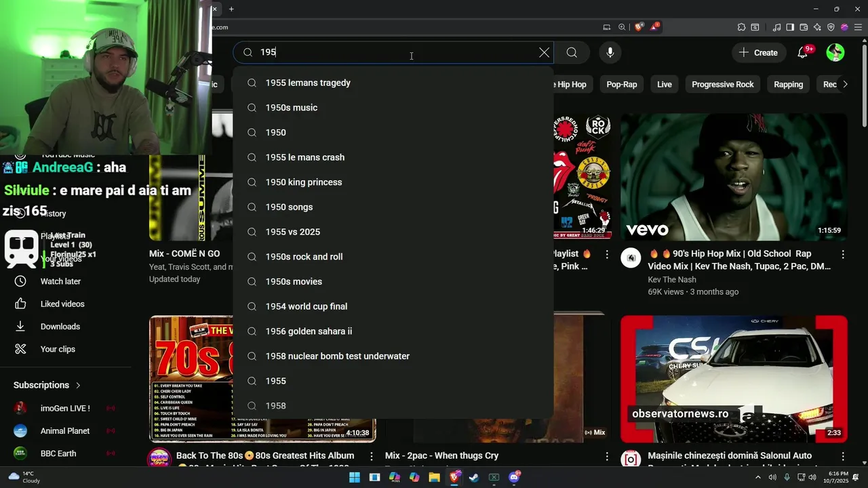Click the Create button
868x488 pixels.
coord(759,53)
